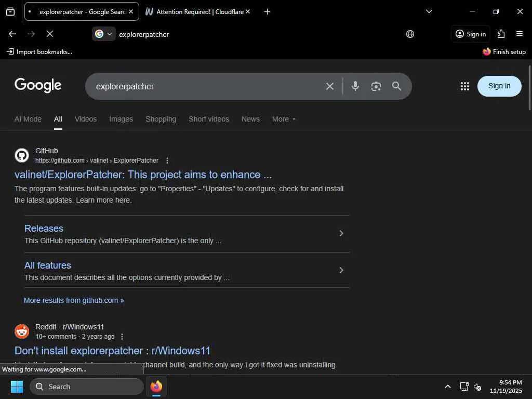Viewport: 532px width, 399px height.
Task: Open Google Lens image search
Action: 376,86
